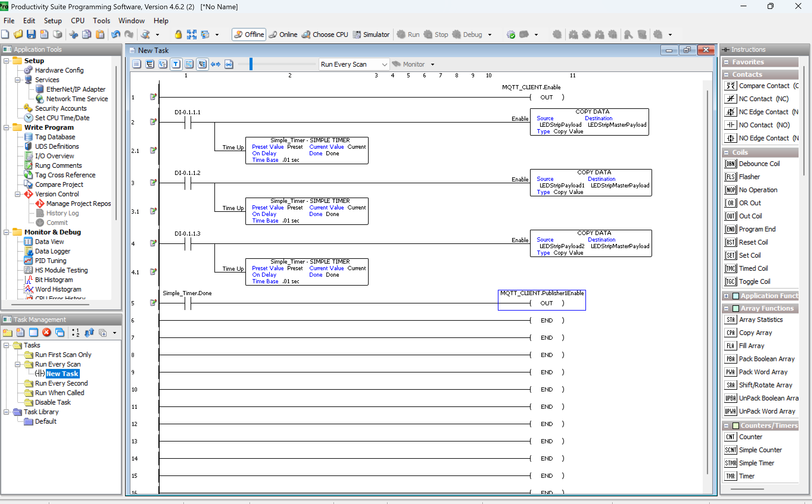The image size is (812, 504).
Task: Click the DI-0.1.1.1 contact on rung 2
Action: (x=188, y=123)
